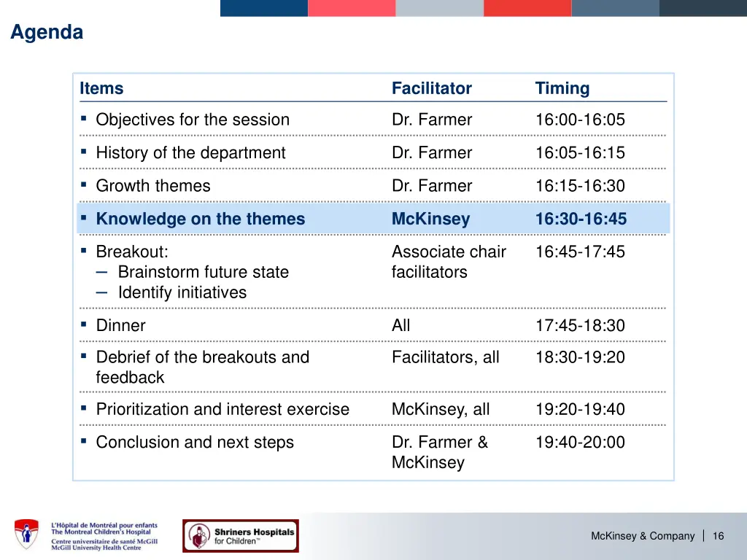Click the page number 16
This screenshot has width=747, height=560.
coord(718,536)
